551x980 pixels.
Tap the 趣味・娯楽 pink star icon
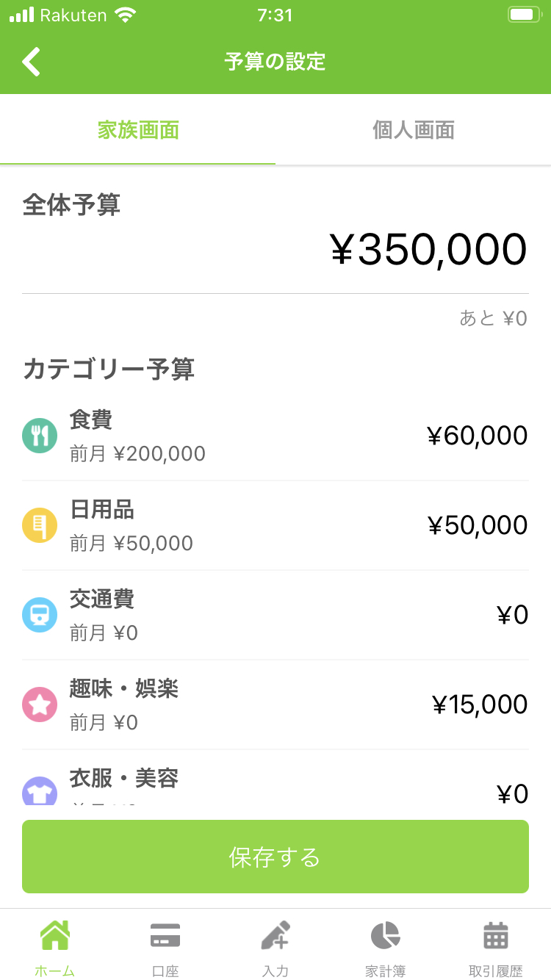click(40, 705)
